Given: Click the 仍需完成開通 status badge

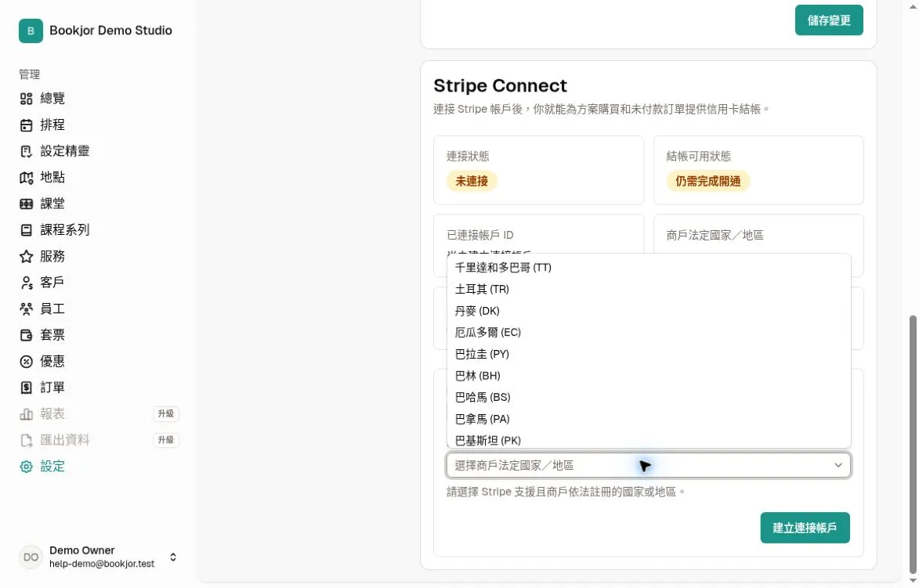Looking at the screenshot, I should [x=708, y=182].
